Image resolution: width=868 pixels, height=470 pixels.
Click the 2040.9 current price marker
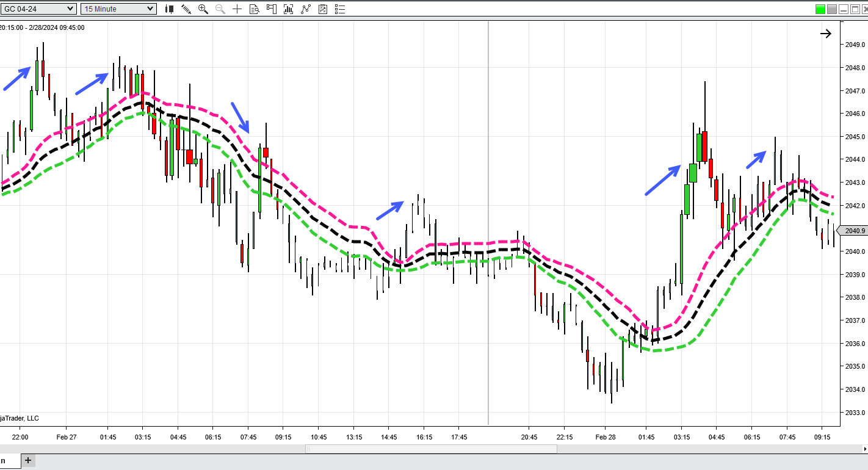click(x=855, y=231)
